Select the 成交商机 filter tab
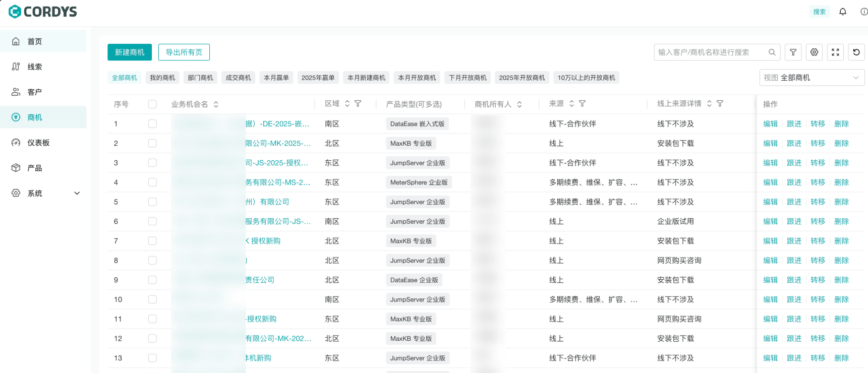This screenshot has width=868, height=373. click(238, 78)
